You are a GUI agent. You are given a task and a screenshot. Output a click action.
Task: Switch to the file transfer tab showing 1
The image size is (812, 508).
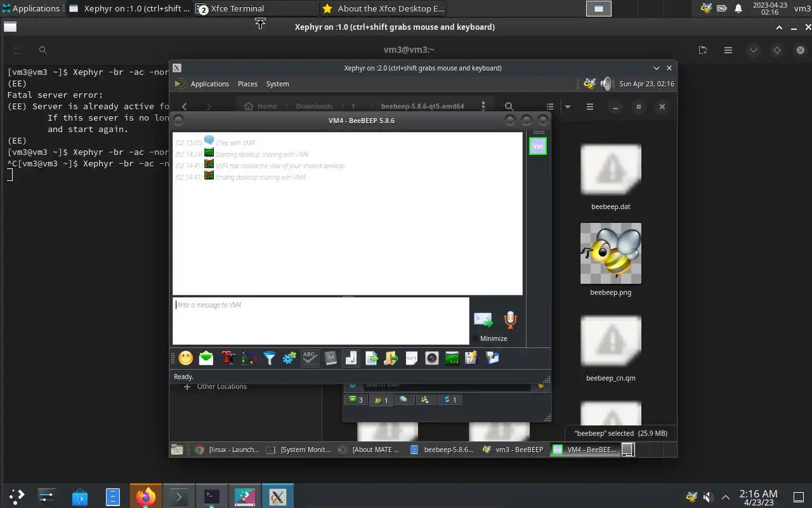[450, 400]
